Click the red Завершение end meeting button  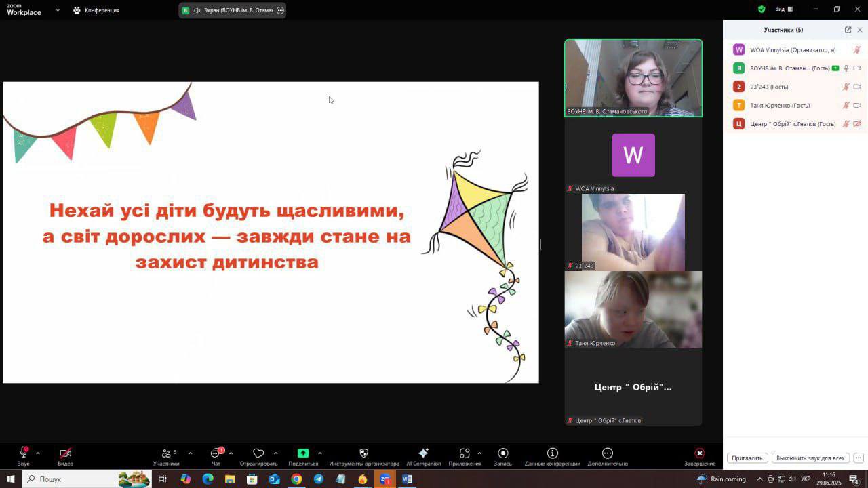tap(700, 456)
